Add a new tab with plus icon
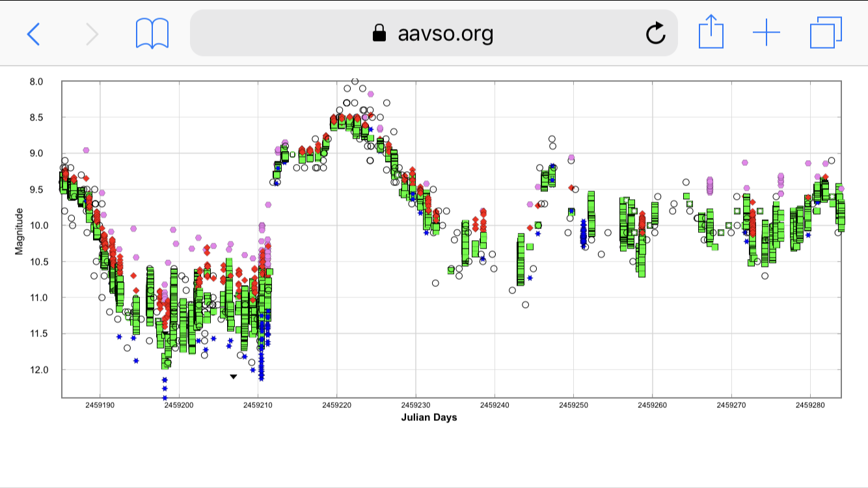 coord(766,33)
